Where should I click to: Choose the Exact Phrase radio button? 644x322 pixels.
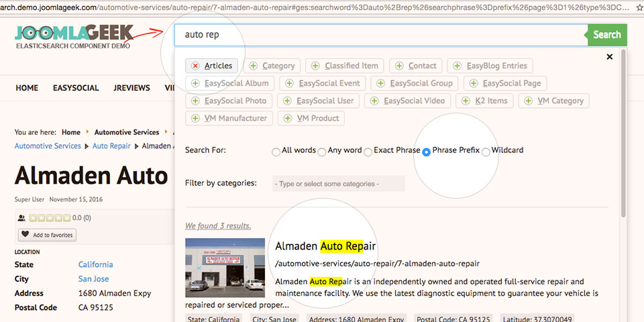click(x=368, y=152)
